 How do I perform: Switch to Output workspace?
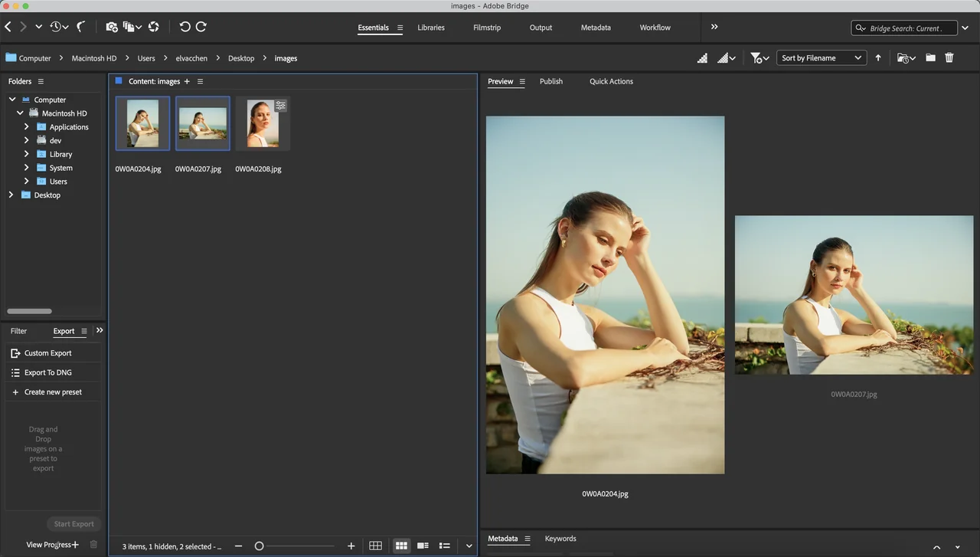(541, 28)
